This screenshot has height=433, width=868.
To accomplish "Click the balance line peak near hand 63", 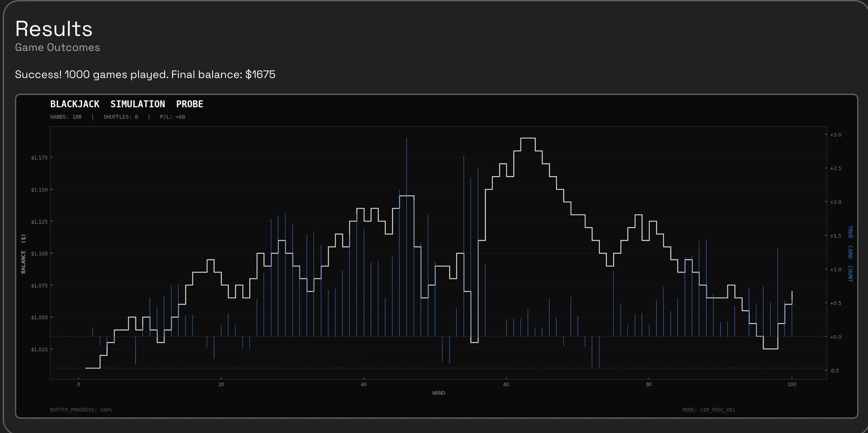I will click(x=528, y=138).
